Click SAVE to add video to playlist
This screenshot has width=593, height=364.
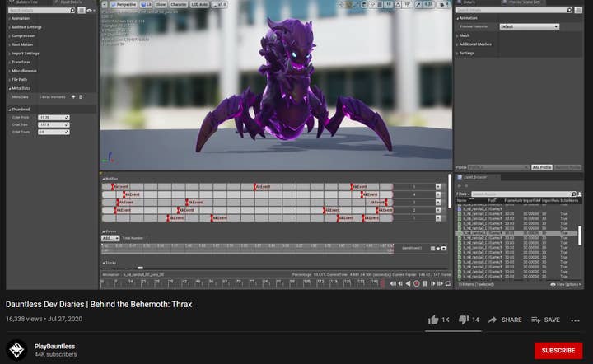click(x=546, y=320)
